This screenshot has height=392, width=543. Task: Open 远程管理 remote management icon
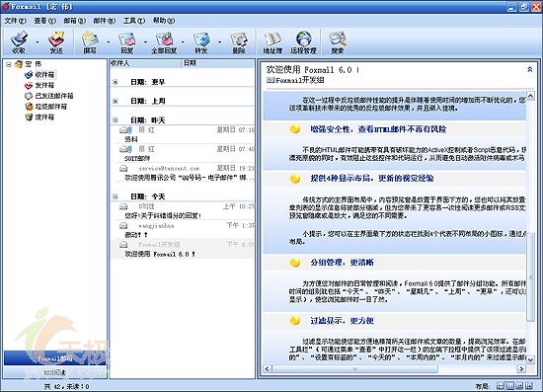[x=303, y=41]
